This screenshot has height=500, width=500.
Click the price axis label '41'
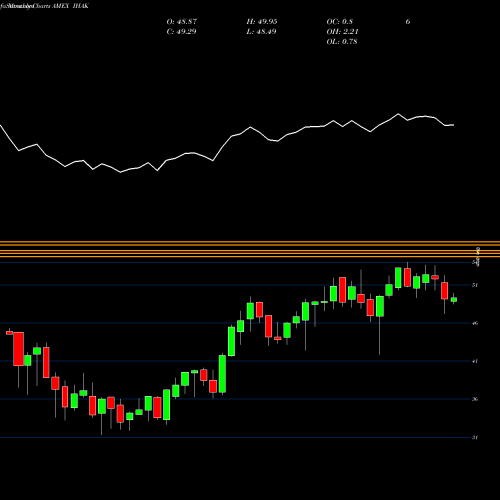click(475, 361)
